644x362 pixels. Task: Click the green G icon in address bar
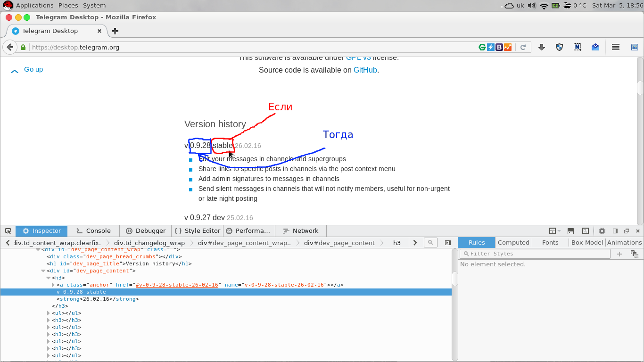482,47
